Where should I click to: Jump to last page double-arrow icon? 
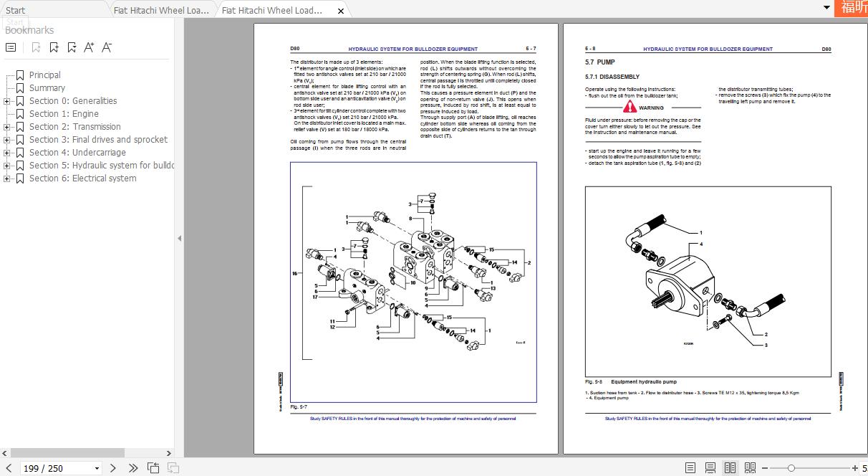(x=133, y=468)
